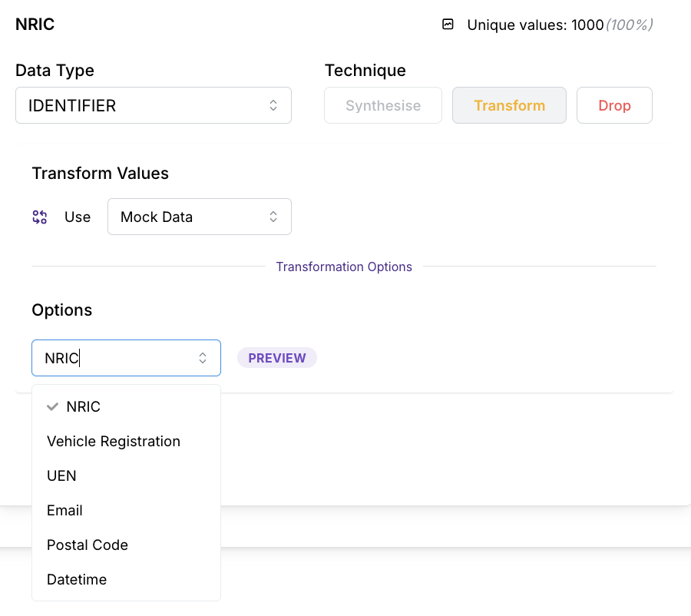Open the IDENTIFIER data type dropdown
The height and width of the screenshot is (616, 691).
(154, 105)
